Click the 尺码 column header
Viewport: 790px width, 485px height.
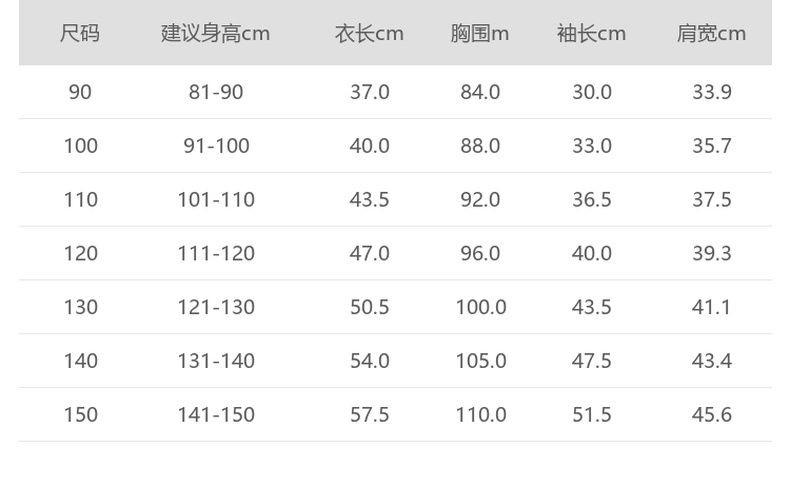(x=80, y=33)
